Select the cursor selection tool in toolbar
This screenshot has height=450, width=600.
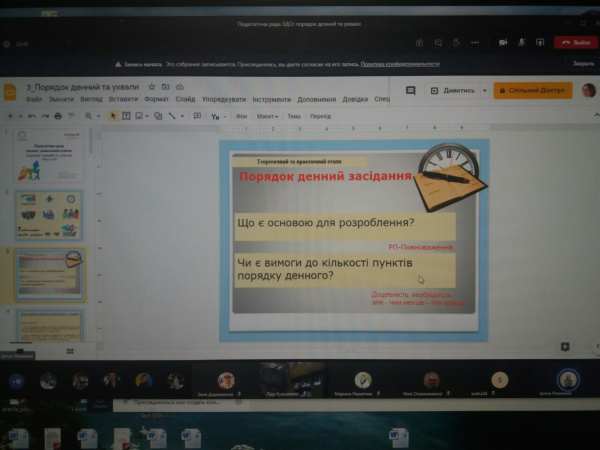pos(112,116)
